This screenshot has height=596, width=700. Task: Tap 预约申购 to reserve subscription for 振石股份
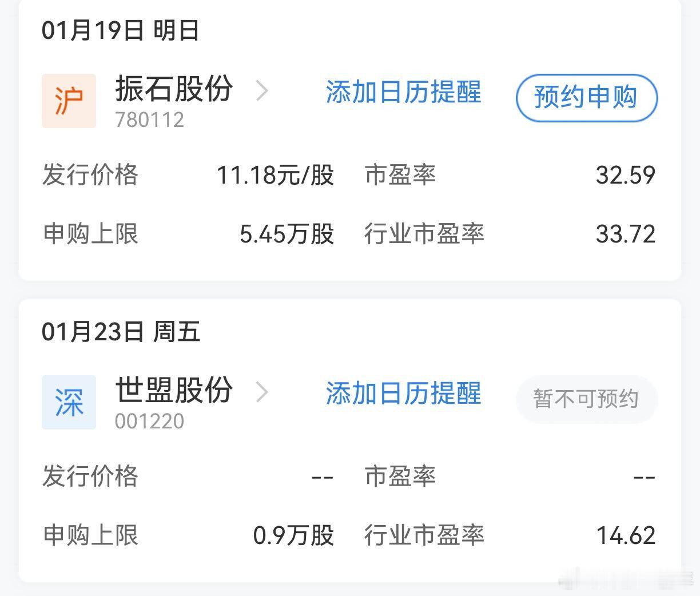pos(586,98)
